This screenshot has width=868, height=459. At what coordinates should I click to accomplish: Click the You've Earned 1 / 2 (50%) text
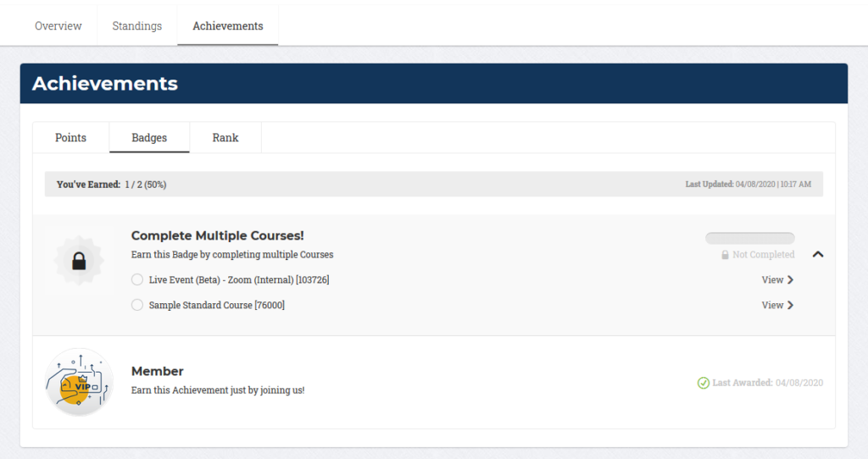tap(111, 185)
